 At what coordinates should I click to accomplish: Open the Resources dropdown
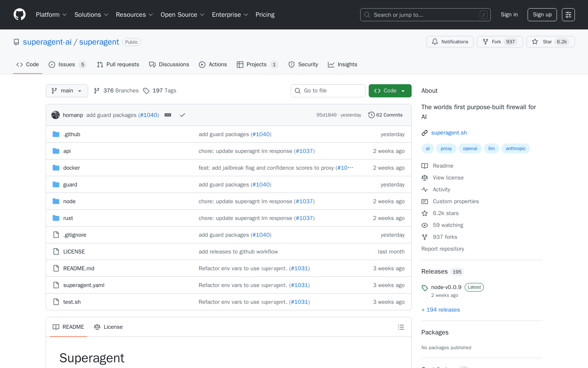click(134, 15)
